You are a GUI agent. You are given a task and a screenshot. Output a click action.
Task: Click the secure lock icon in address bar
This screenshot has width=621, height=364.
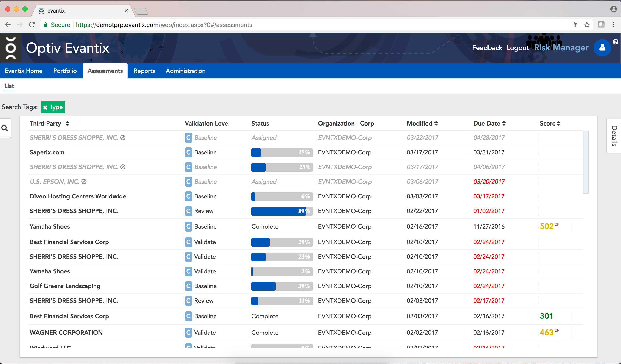pos(45,25)
